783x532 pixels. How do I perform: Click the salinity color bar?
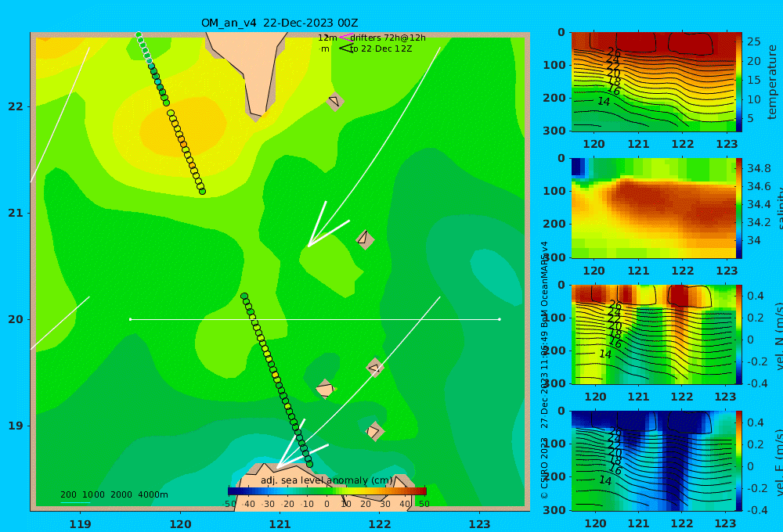(739, 208)
